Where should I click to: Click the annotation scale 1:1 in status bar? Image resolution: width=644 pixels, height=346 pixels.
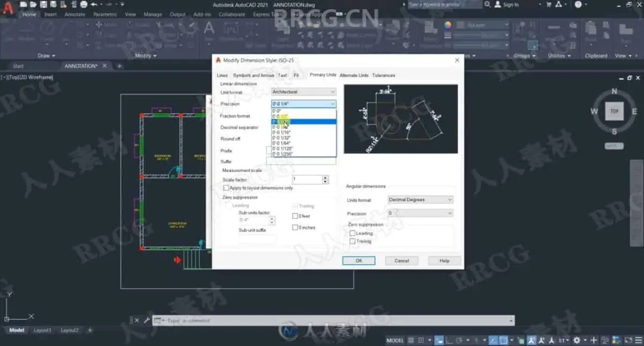coord(563,340)
